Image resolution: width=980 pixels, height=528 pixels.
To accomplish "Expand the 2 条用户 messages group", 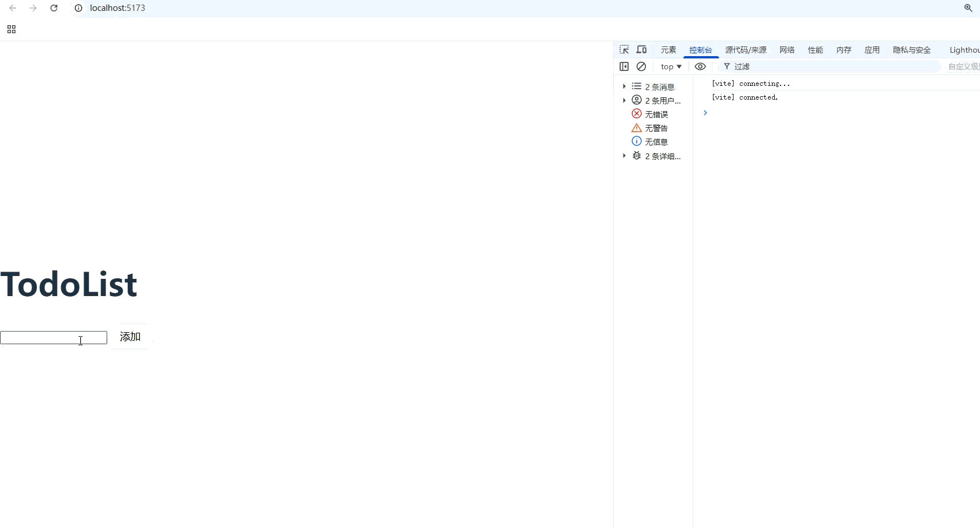I will tap(624, 100).
